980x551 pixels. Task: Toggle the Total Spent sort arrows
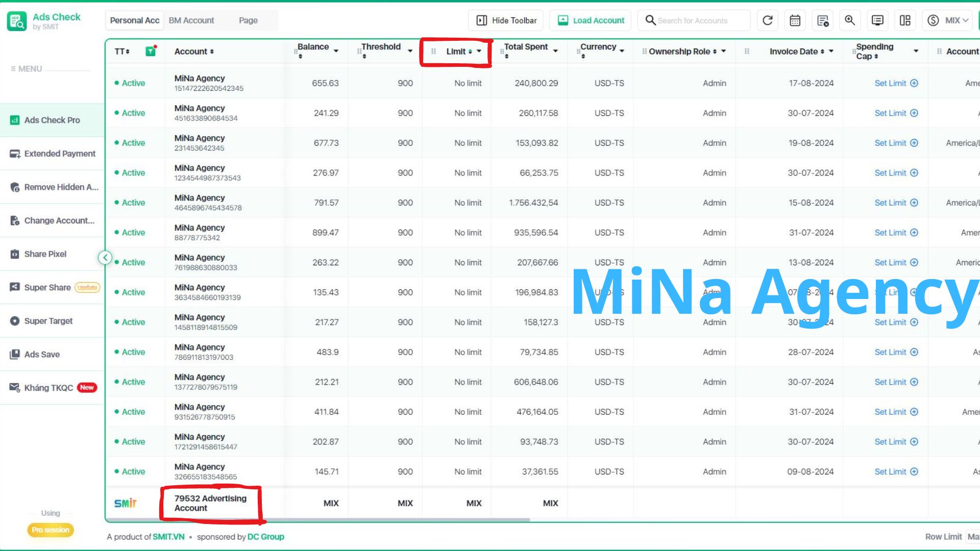coord(506,56)
